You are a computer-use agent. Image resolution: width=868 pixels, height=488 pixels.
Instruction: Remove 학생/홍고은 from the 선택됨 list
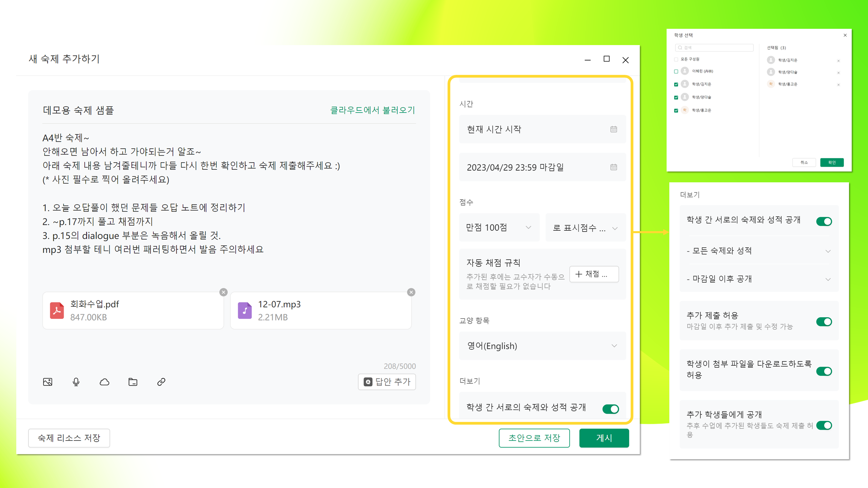pyautogui.click(x=839, y=84)
